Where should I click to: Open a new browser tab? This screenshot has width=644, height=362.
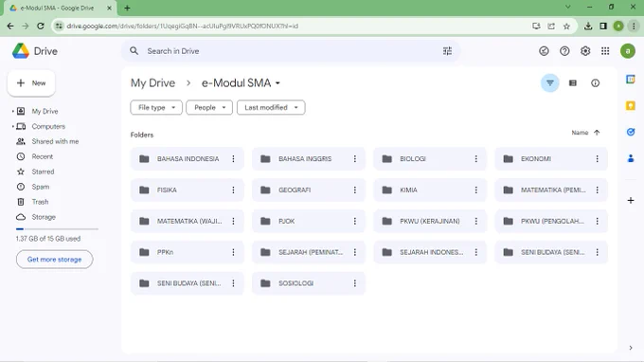tap(127, 8)
